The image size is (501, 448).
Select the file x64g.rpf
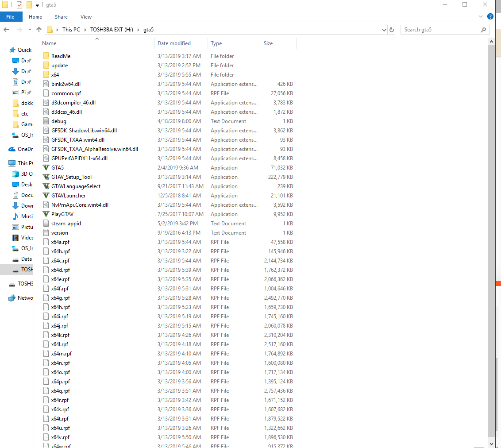[x=61, y=298]
